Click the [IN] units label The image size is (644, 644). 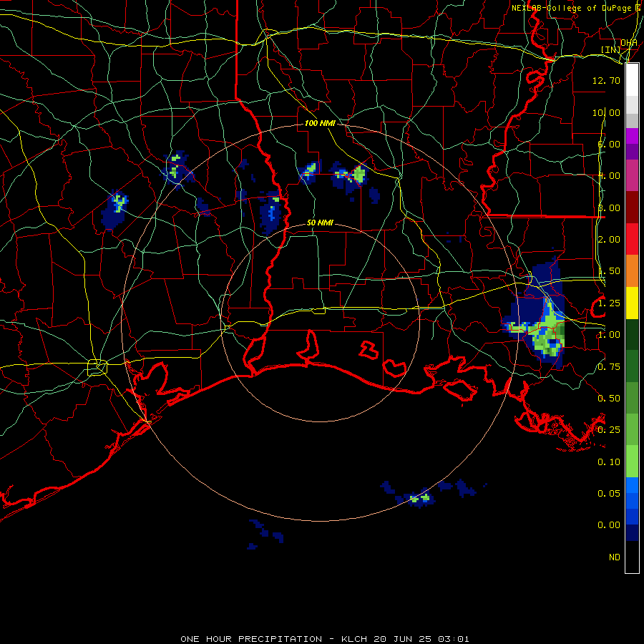pos(610,49)
